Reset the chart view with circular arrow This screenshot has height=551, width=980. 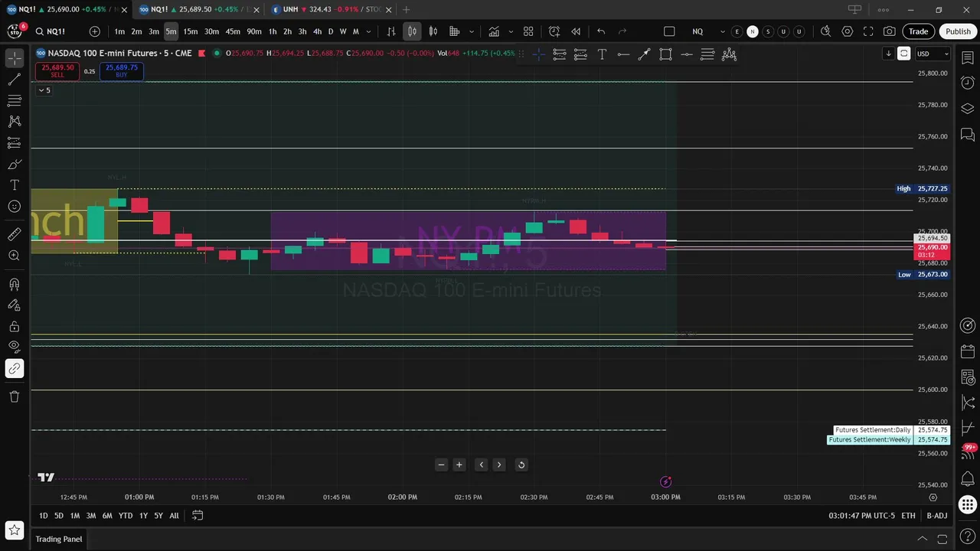click(x=521, y=465)
